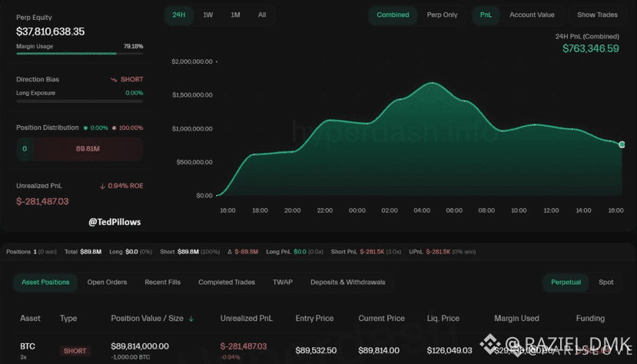Switch to Completed Trades tab
Screen dimensions: 637x364
tap(227, 283)
